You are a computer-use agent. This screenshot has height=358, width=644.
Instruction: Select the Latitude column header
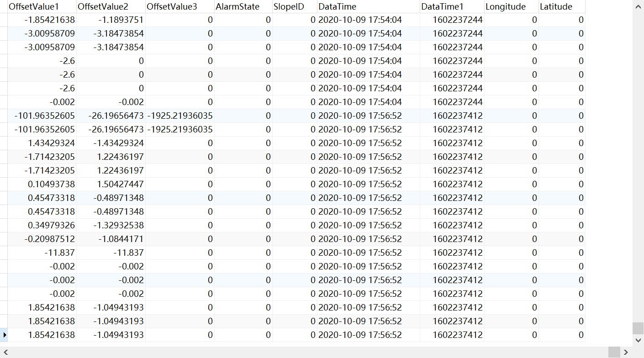pos(562,6)
